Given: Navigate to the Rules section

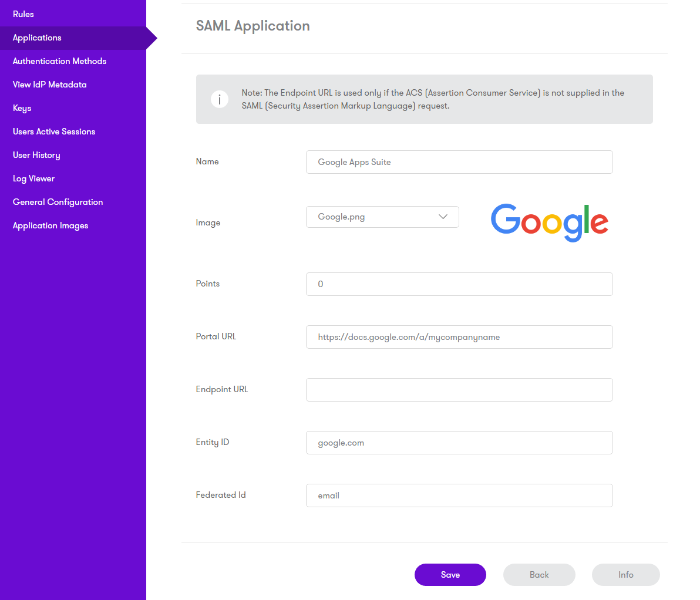Looking at the screenshot, I should [x=23, y=14].
